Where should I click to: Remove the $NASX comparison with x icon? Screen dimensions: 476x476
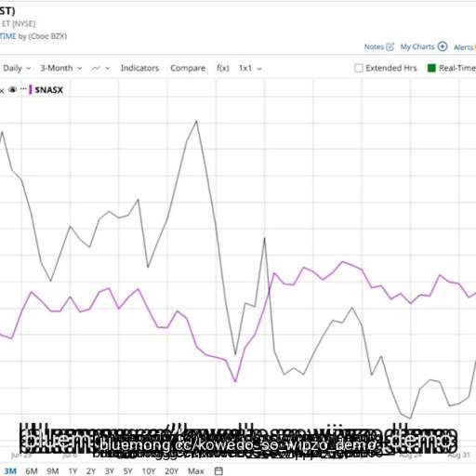(2, 90)
